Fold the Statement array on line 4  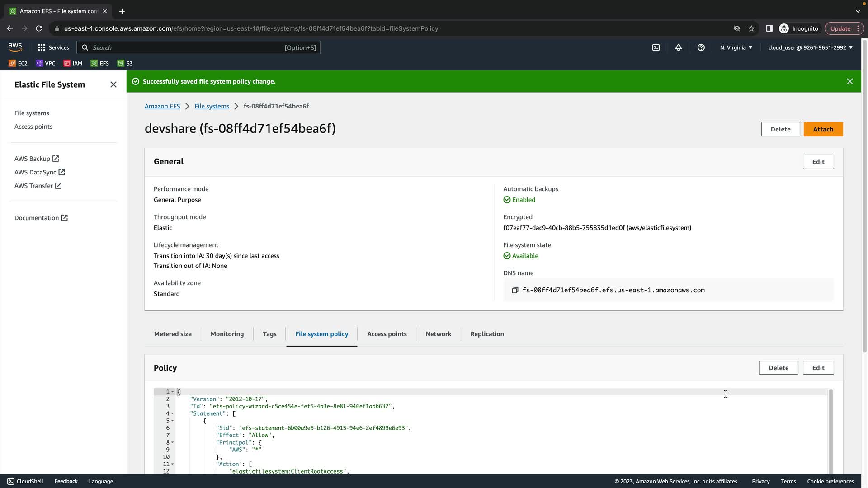click(x=172, y=413)
